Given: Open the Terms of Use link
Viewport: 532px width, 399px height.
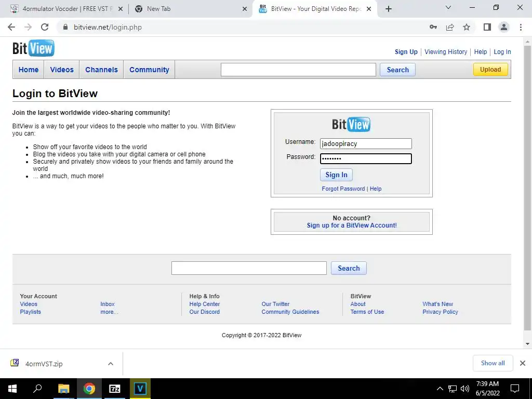Looking at the screenshot, I should pyautogui.click(x=367, y=312).
